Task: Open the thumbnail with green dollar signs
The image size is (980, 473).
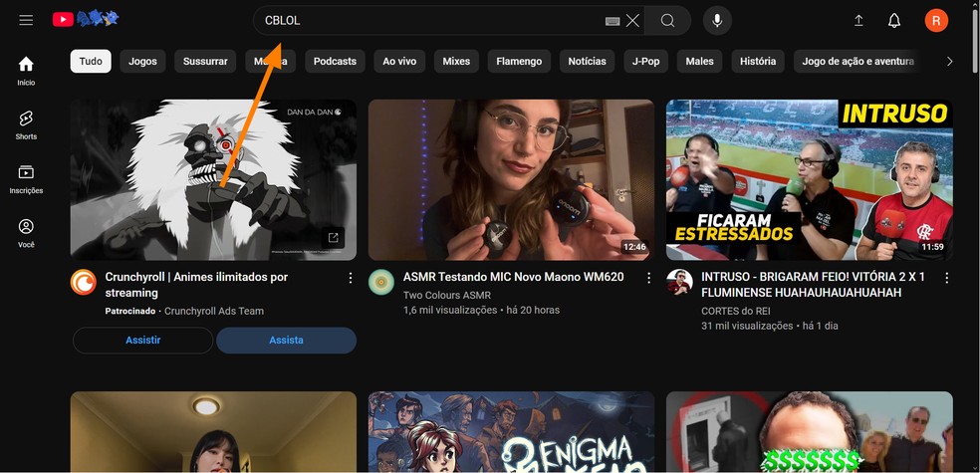Action: point(810,432)
